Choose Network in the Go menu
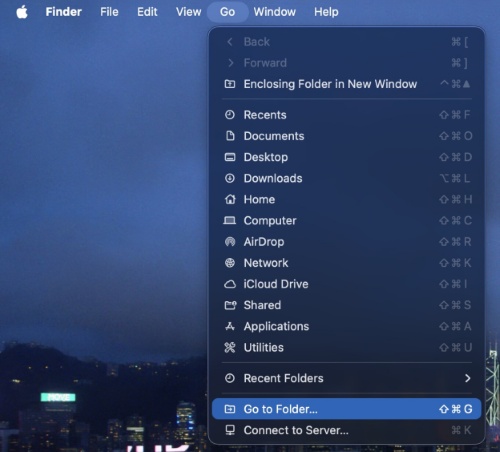 (347, 263)
